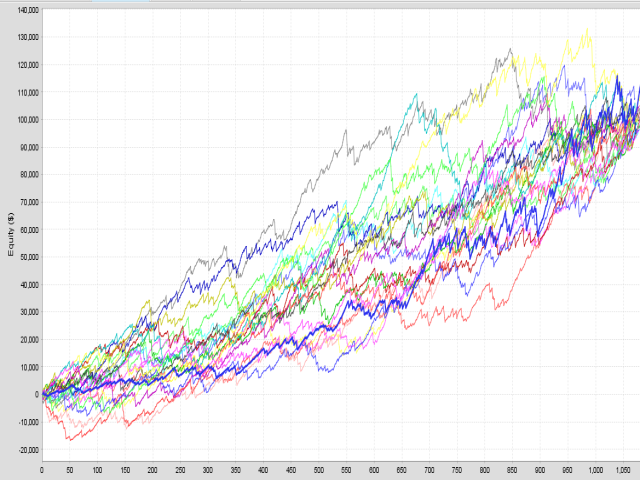
Task: Select the "750" horizontal axis value
Action: (x=457, y=470)
